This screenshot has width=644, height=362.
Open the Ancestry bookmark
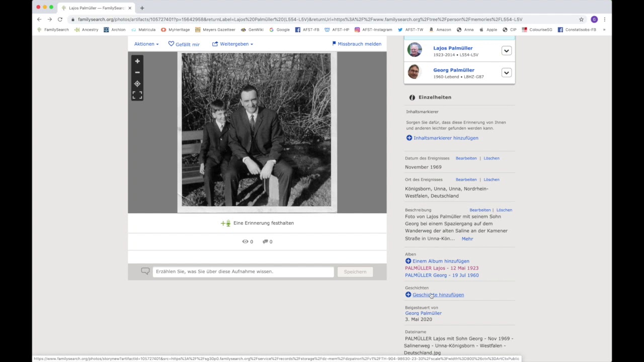pyautogui.click(x=86, y=30)
